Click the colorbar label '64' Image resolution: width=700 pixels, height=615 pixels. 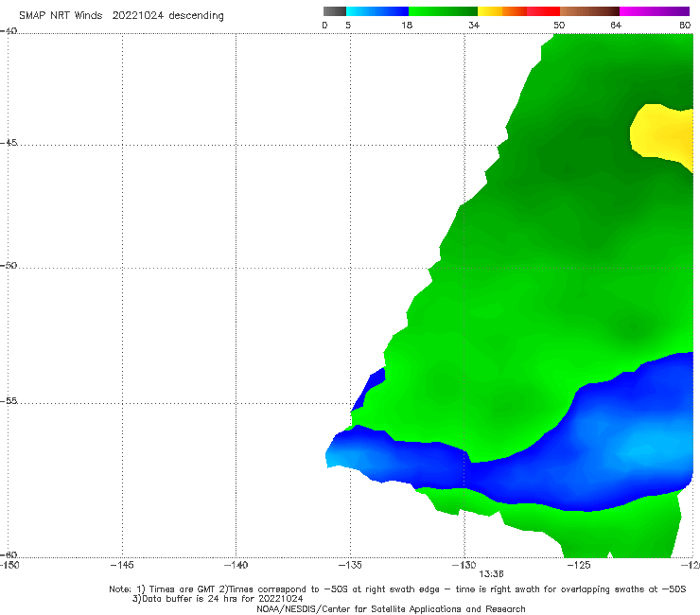tap(616, 25)
